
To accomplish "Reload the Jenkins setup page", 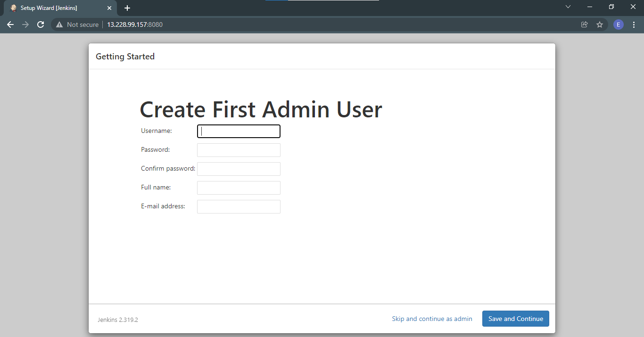I will coord(41,25).
